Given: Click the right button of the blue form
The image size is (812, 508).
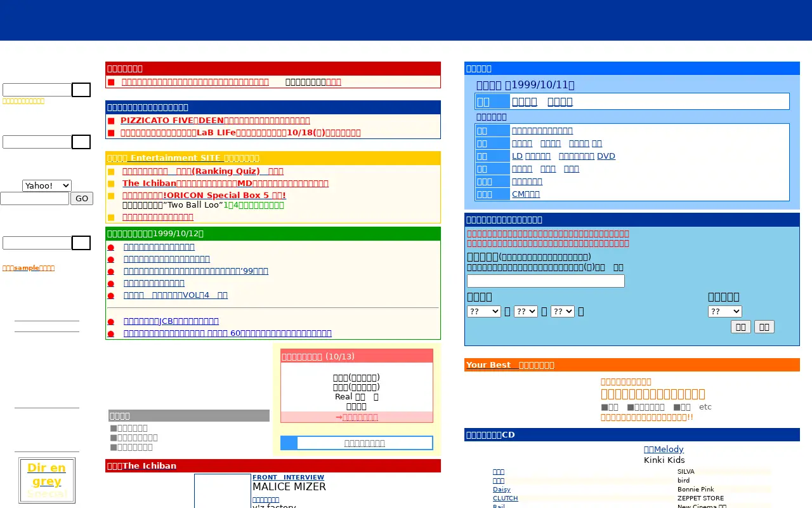Looking at the screenshot, I should click(764, 327).
